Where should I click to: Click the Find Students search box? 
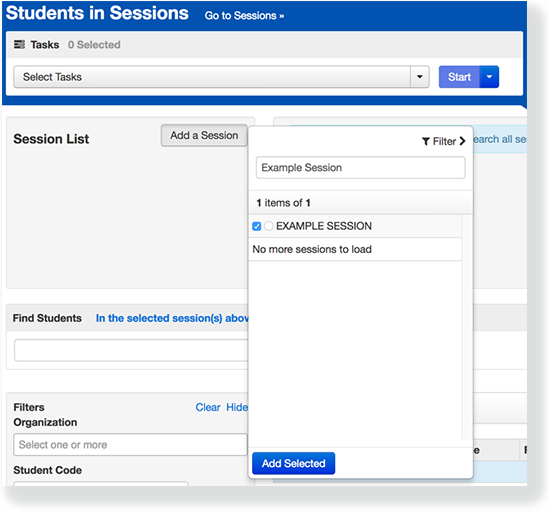pos(131,350)
